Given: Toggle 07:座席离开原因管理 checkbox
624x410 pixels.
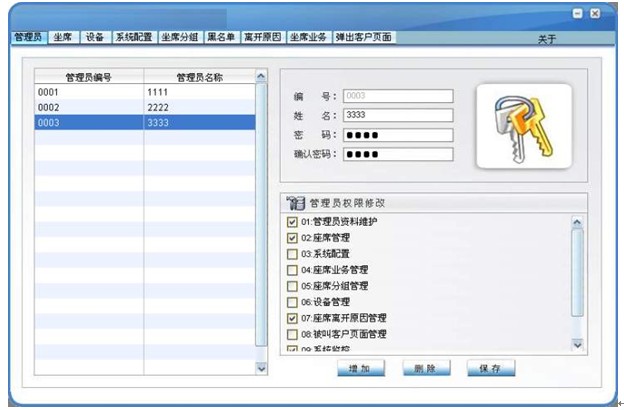Looking at the screenshot, I should 293,318.
